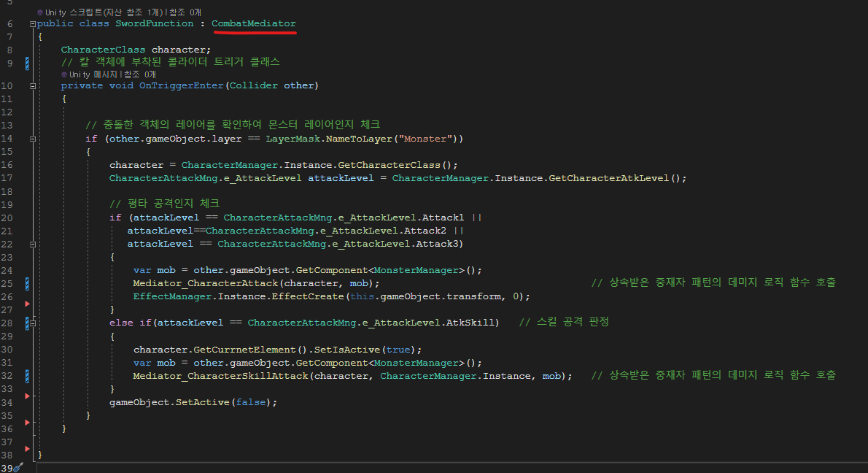Collapse the SwordFunction class outlining toggle
Viewport: 868px width, 473px height.
coord(33,24)
